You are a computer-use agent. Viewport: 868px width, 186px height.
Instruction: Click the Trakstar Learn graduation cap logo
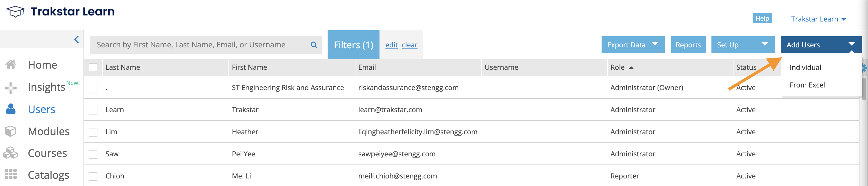[x=15, y=12]
